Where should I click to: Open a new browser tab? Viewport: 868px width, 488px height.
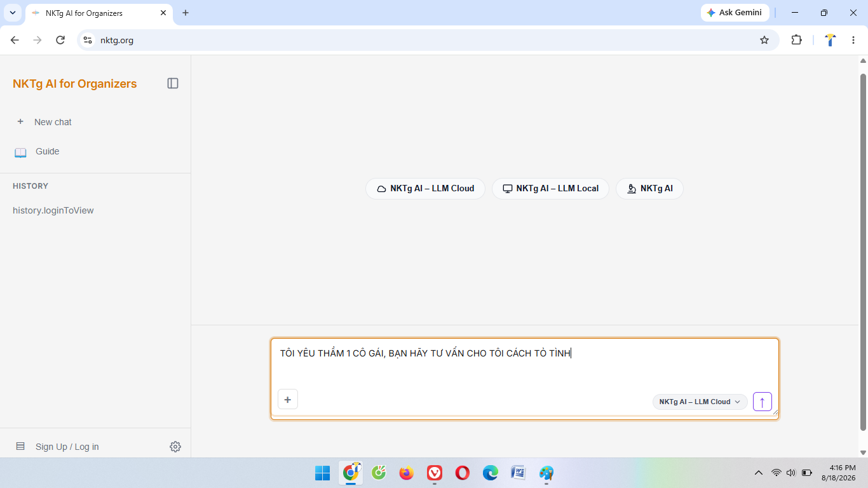(x=186, y=13)
